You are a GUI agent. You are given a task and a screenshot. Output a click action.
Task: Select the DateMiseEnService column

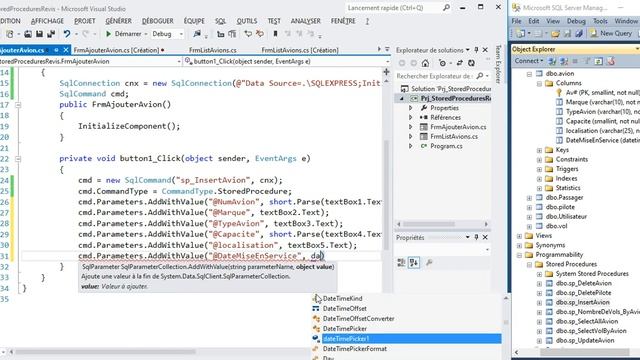[x=602, y=140]
